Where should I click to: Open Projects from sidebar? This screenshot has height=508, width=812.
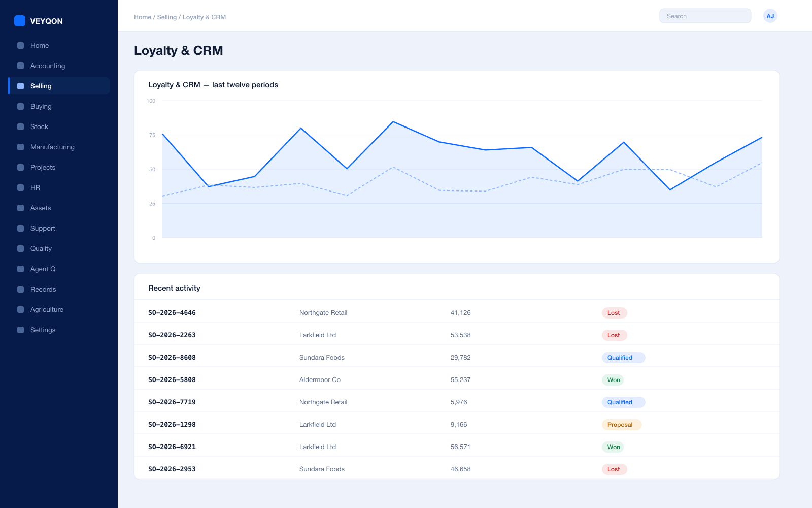tap(59, 167)
